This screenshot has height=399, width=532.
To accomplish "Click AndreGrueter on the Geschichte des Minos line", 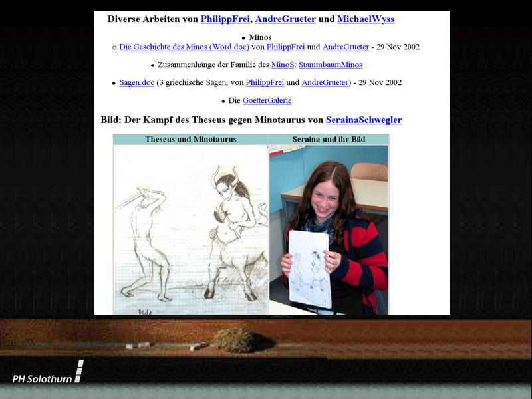I will [345, 47].
